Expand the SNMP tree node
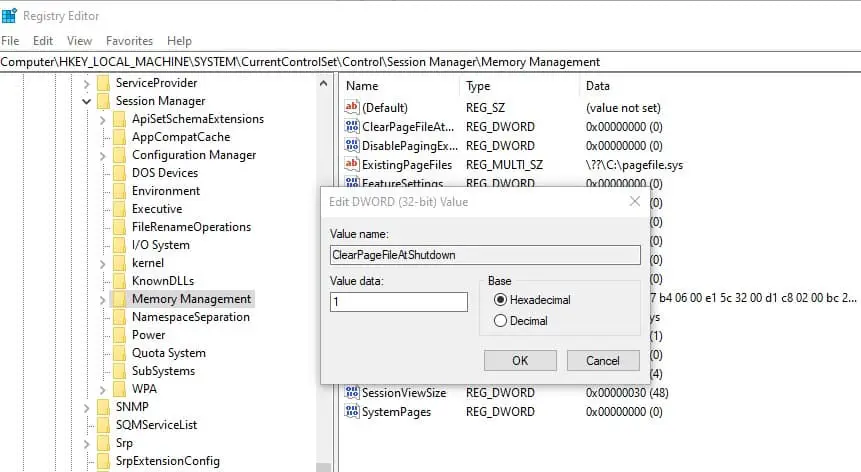 [x=88, y=407]
